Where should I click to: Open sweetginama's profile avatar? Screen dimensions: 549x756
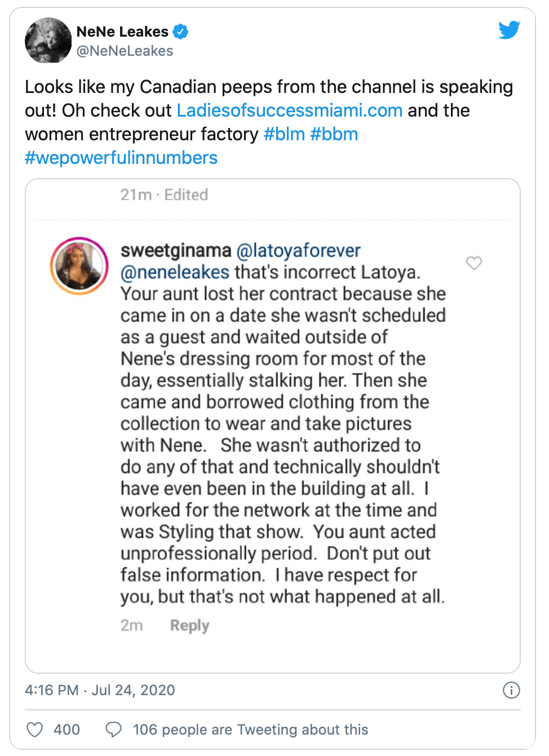[79, 266]
